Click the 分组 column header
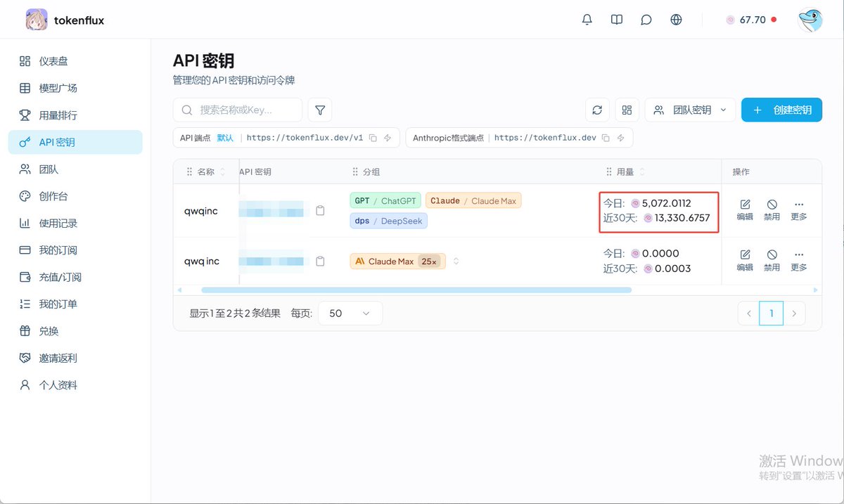844x504 pixels. [x=371, y=172]
